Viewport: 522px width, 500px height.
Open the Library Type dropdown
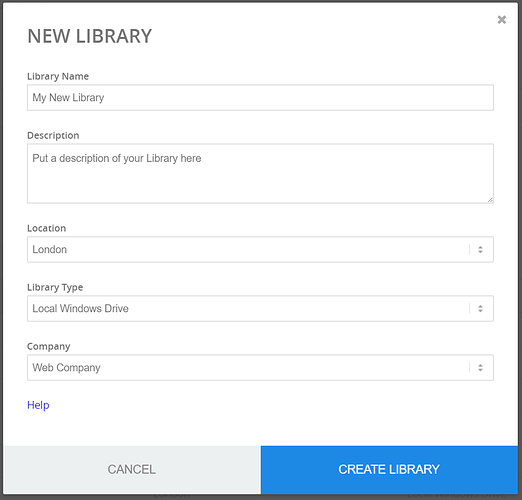click(260, 308)
